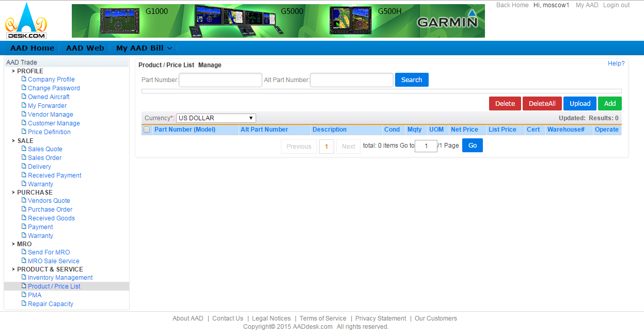Click the Back Home link

pyautogui.click(x=512, y=5)
